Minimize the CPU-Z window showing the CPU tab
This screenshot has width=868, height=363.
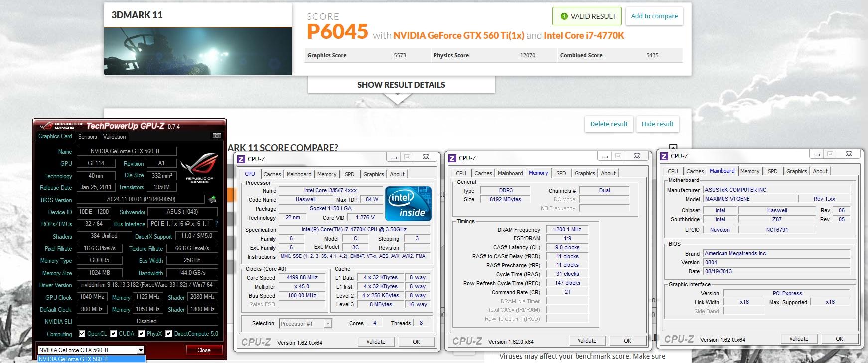coord(394,157)
